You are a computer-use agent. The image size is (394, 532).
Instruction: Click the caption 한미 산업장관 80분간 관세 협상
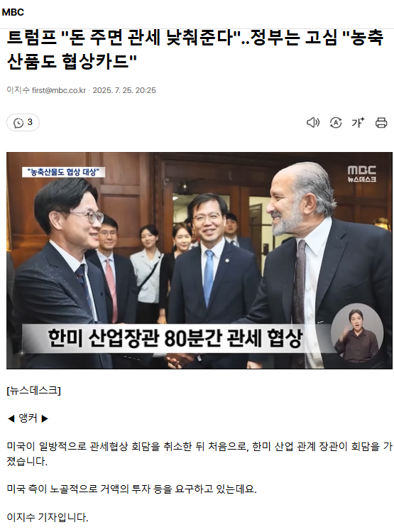point(175,338)
